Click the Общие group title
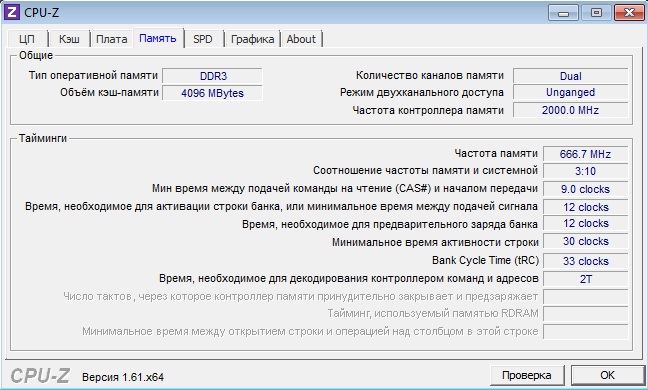This screenshot has width=648, height=390. 36,55
